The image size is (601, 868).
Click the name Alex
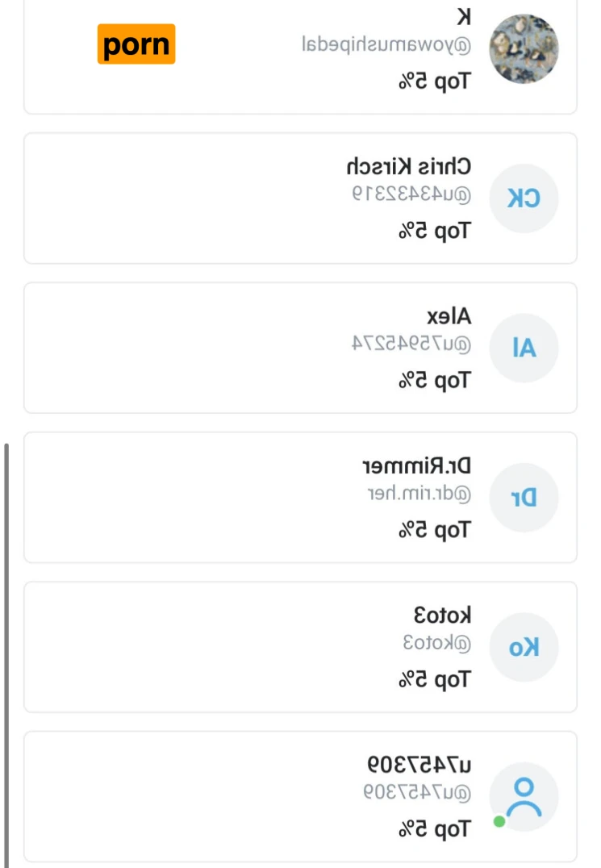click(448, 316)
